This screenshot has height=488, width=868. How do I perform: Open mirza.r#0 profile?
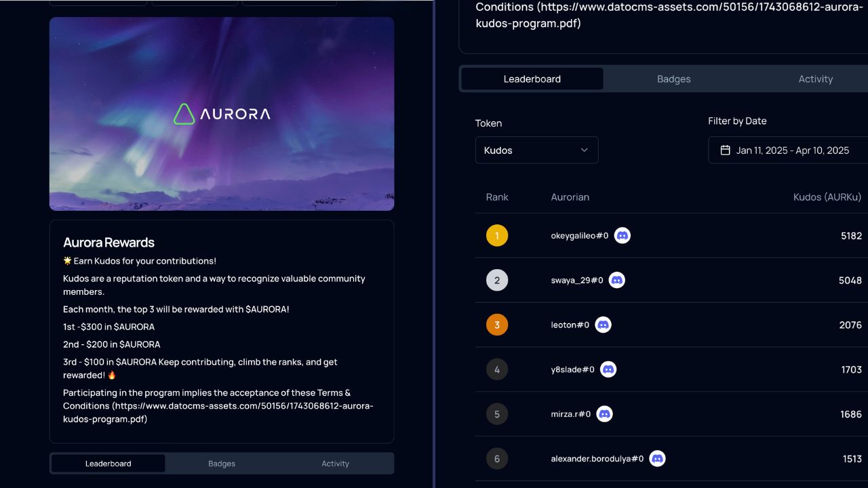click(571, 414)
